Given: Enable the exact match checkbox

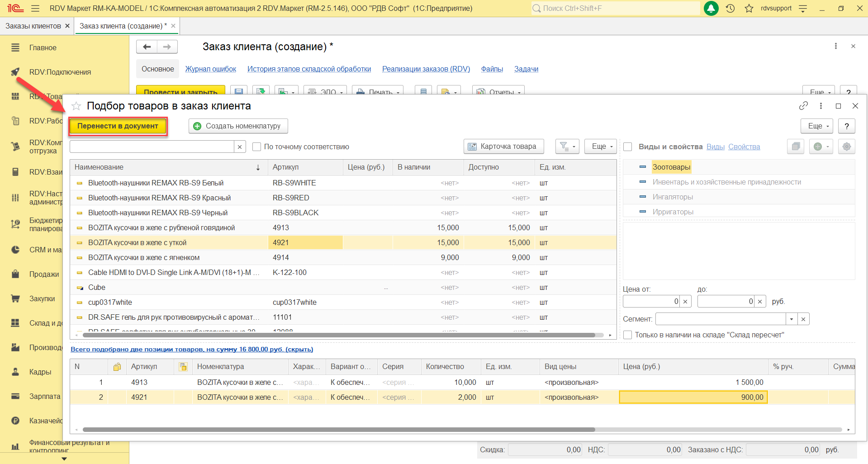Looking at the screenshot, I should coord(257,147).
